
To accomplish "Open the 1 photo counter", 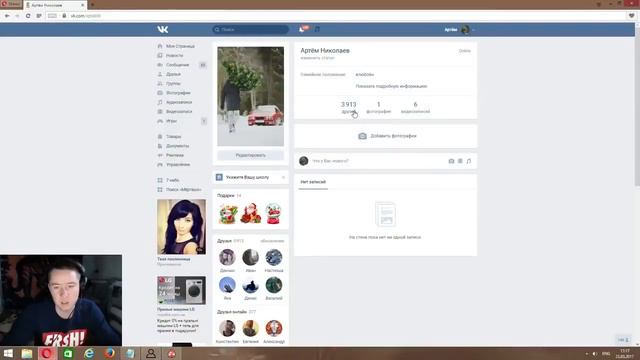I will click(378, 107).
